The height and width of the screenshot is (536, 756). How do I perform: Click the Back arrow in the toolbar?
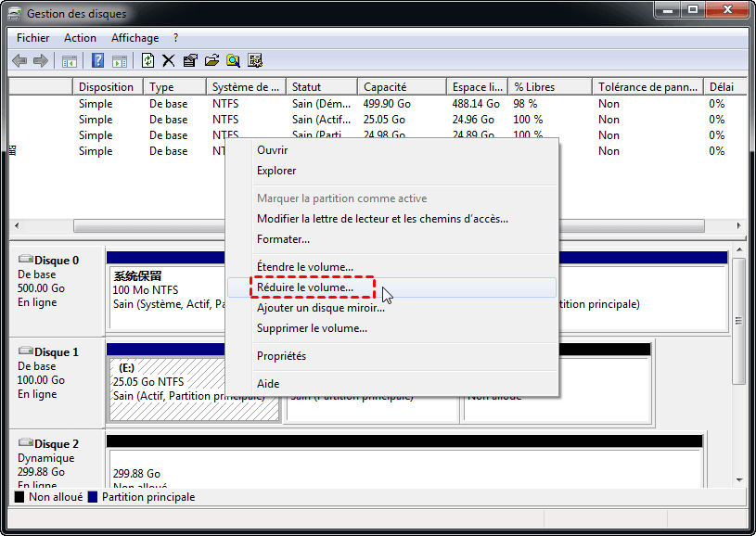click(19, 60)
